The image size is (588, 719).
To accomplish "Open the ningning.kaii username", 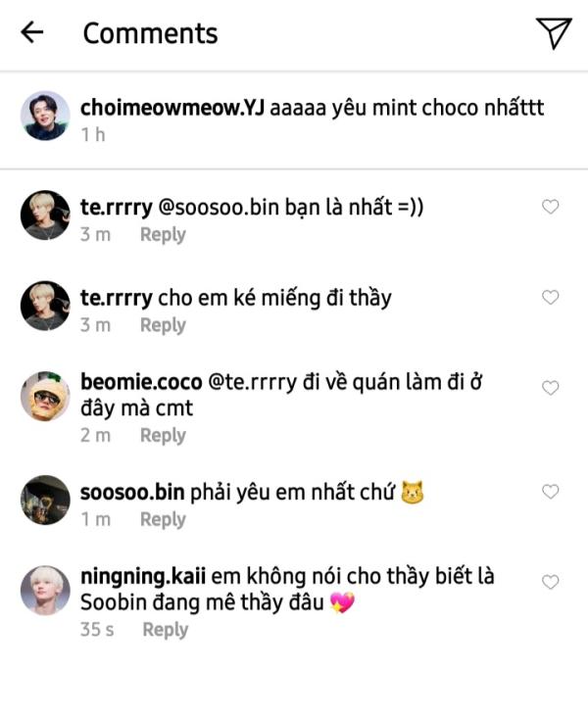I will pos(143,576).
